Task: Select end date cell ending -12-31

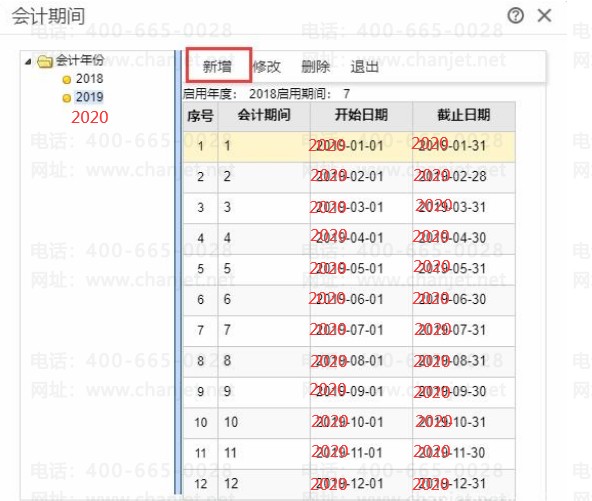Action: pyautogui.click(x=464, y=484)
